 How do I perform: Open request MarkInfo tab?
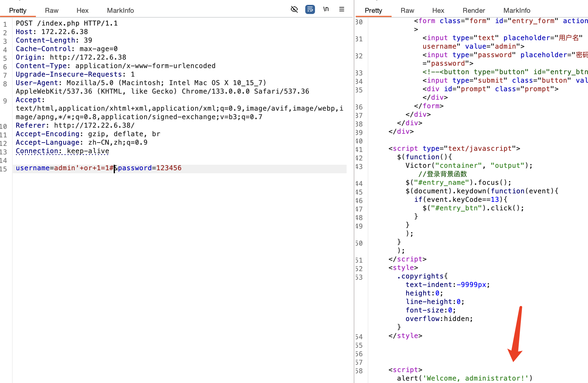(x=120, y=10)
